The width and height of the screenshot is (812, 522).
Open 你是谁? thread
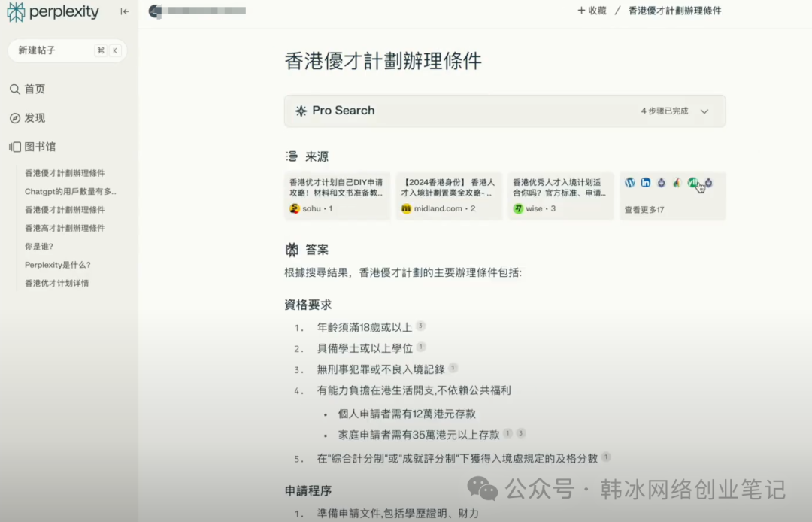[39, 247]
